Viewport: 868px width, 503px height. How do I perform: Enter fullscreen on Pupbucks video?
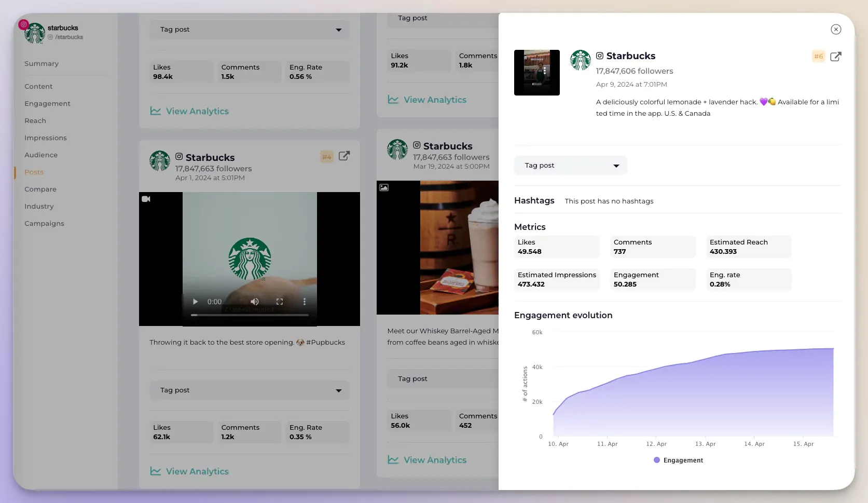(x=280, y=302)
